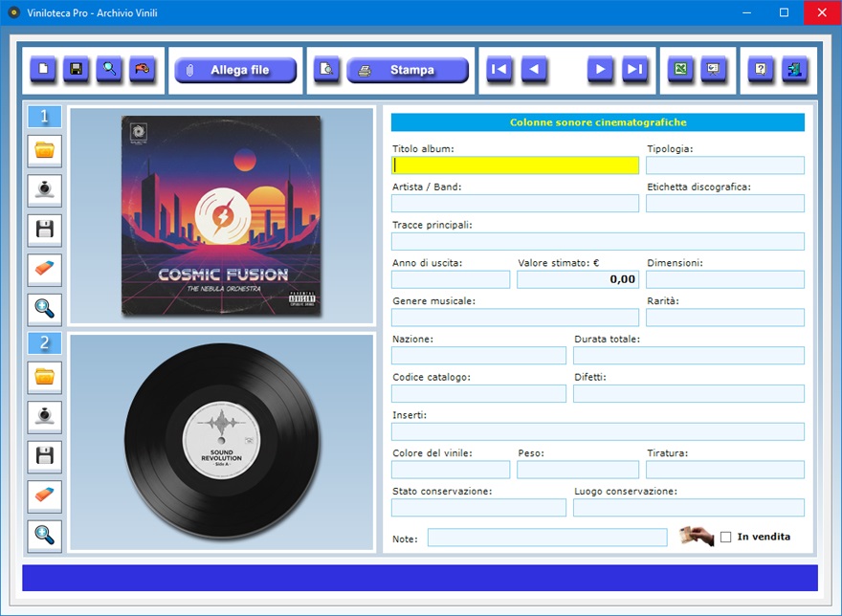
Task: Click the Cosmic Fusion album cover image
Action: 221,216
